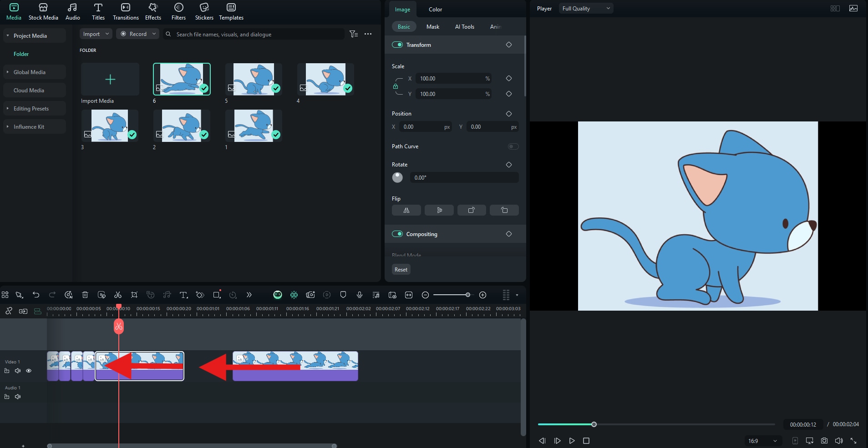868x448 pixels.
Task: Open the Stickers library
Action: pyautogui.click(x=204, y=12)
